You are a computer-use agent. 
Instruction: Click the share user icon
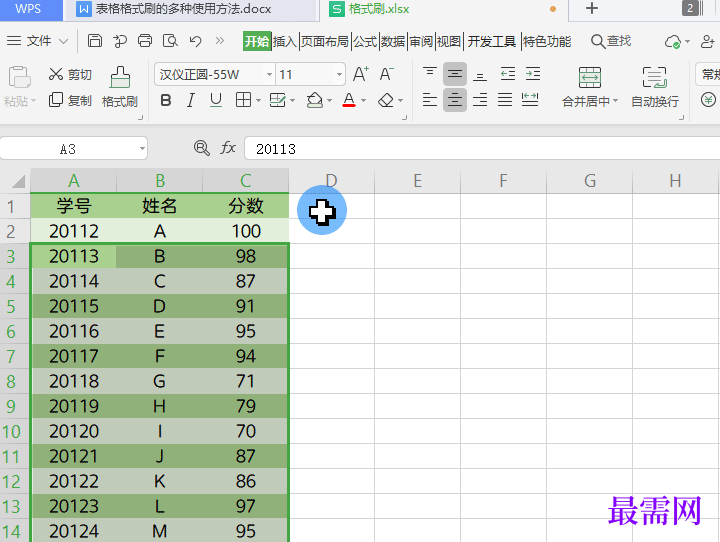point(707,41)
